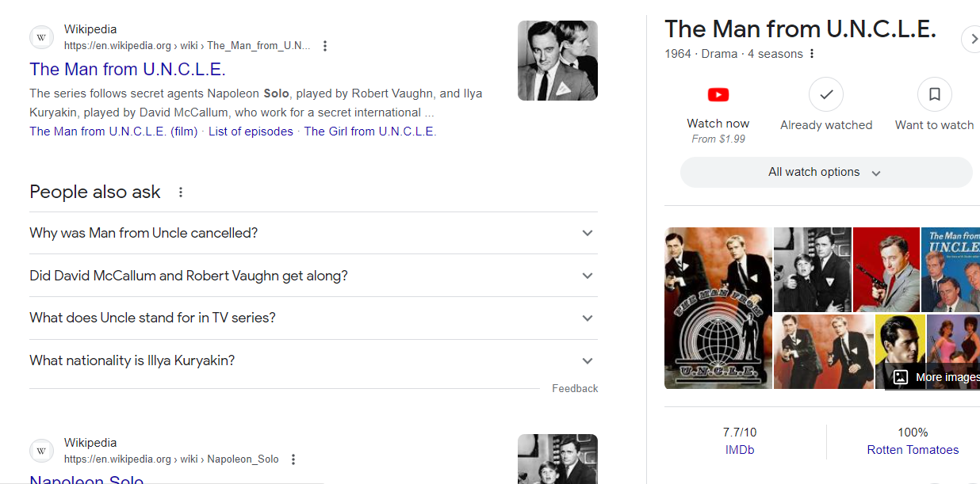
Task: Open the IMDb rating link
Action: tap(740, 450)
